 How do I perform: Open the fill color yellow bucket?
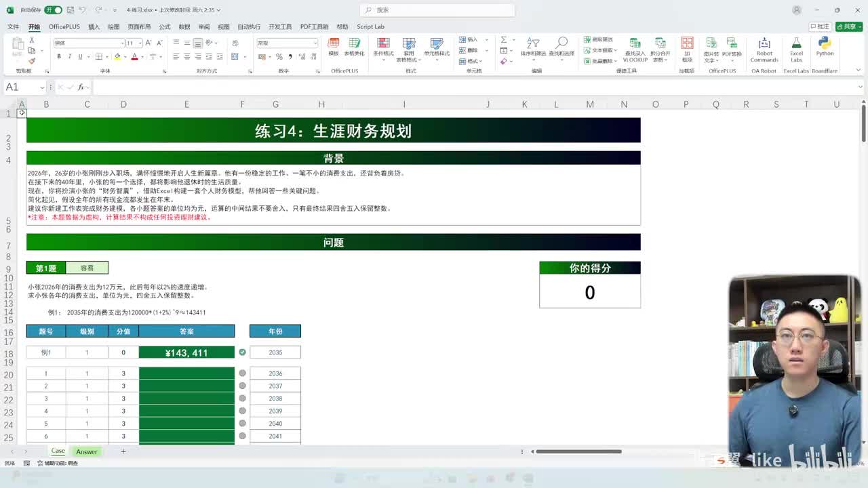click(117, 57)
